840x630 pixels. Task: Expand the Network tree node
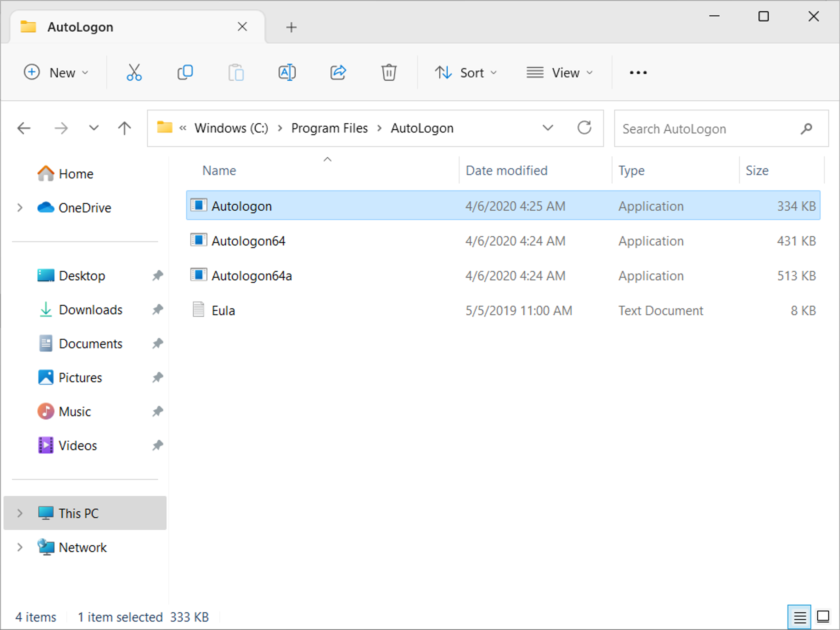tap(20, 547)
